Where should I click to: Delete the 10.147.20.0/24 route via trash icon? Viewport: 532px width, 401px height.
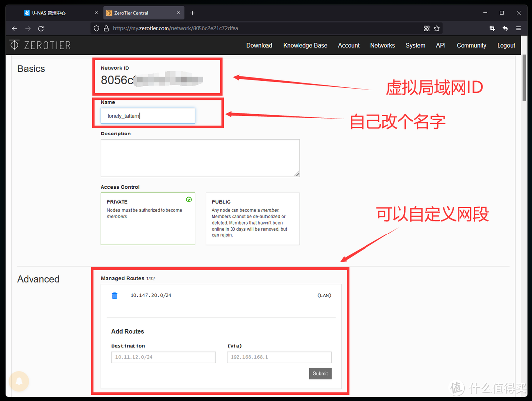(x=114, y=295)
